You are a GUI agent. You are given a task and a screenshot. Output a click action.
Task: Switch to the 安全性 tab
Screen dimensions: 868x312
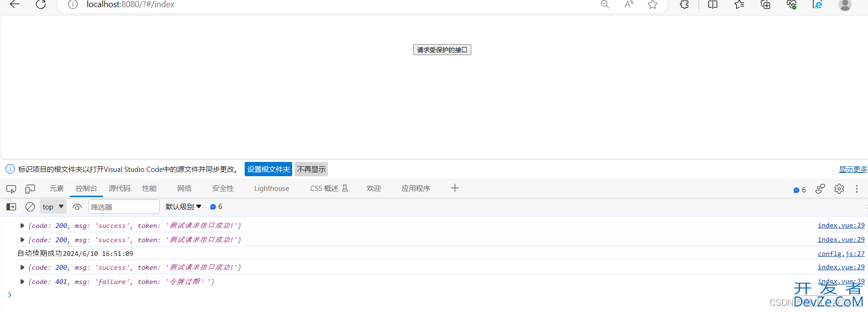pyautogui.click(x=223, y=189)
